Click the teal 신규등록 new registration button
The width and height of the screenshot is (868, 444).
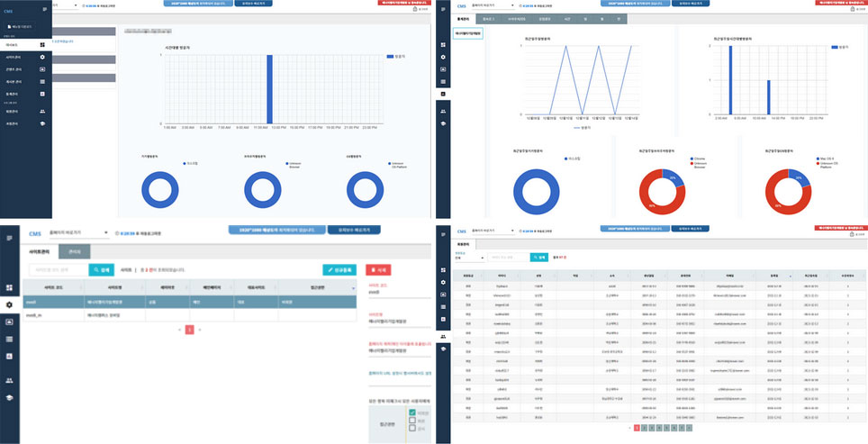click(339, 269)
